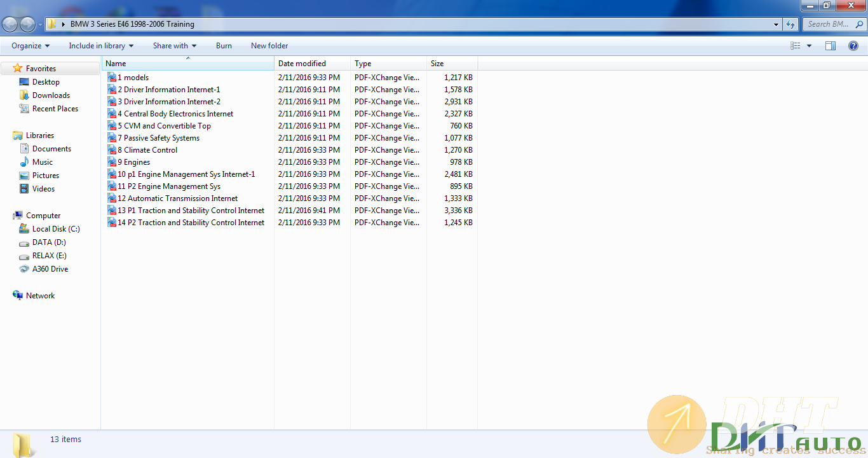Open Downloads in Favorites
868x458 pixels.
(x=51, y=95)
